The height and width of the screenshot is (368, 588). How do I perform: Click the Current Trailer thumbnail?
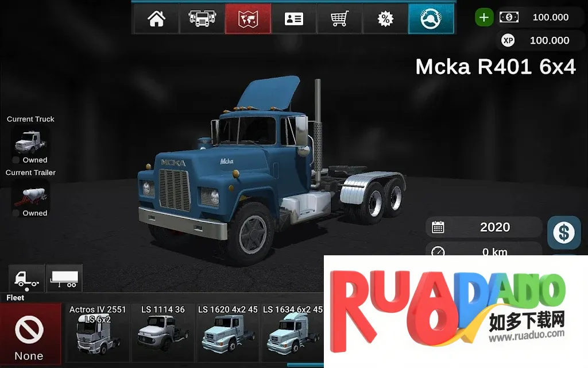point(30,194)
